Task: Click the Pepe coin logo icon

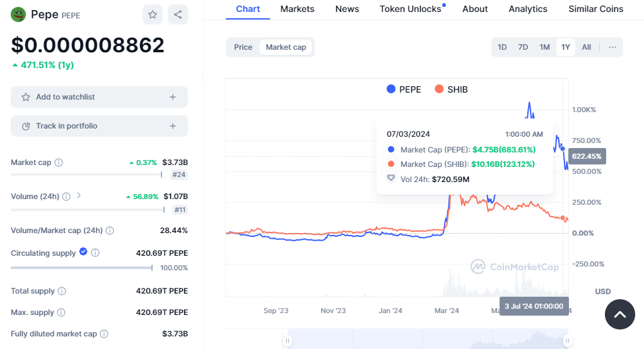Action: (18, 14)
